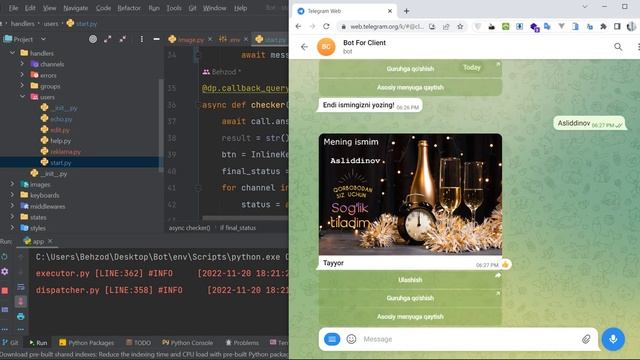The width and height of the screenshot is (640, 360).
Task: Click the soft-wrap icon in Run panel
Action: click(21, 287)
